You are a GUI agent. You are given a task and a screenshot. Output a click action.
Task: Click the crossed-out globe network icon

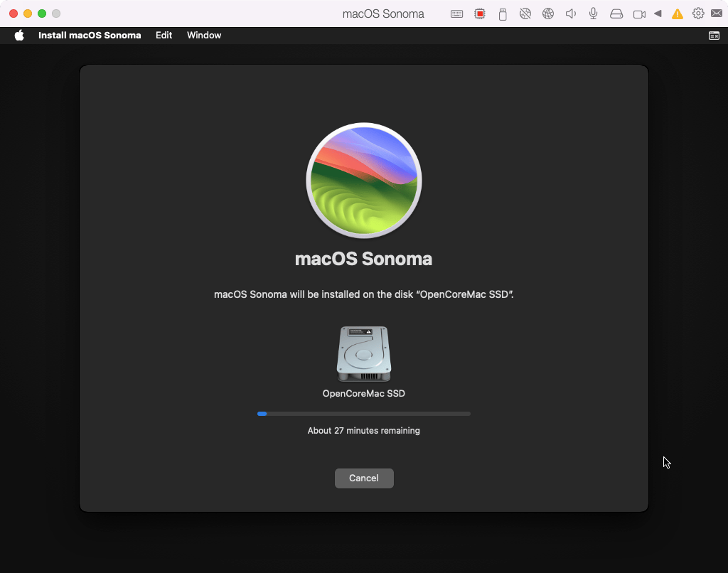point(525,14)
